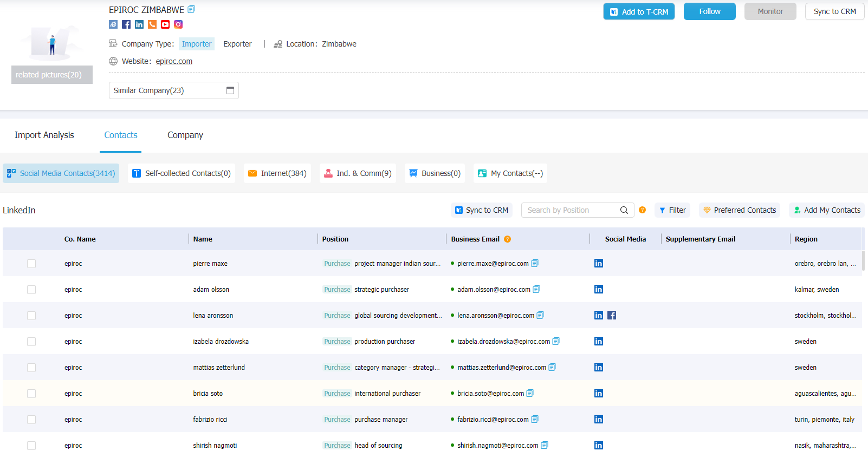Switch to the Import Analysis tab

(44, 135)
